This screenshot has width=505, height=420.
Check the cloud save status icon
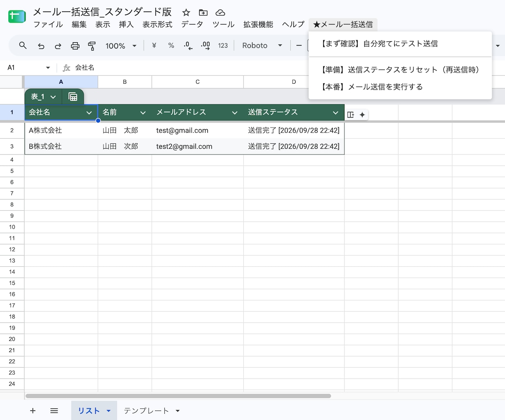coord(220,12)
